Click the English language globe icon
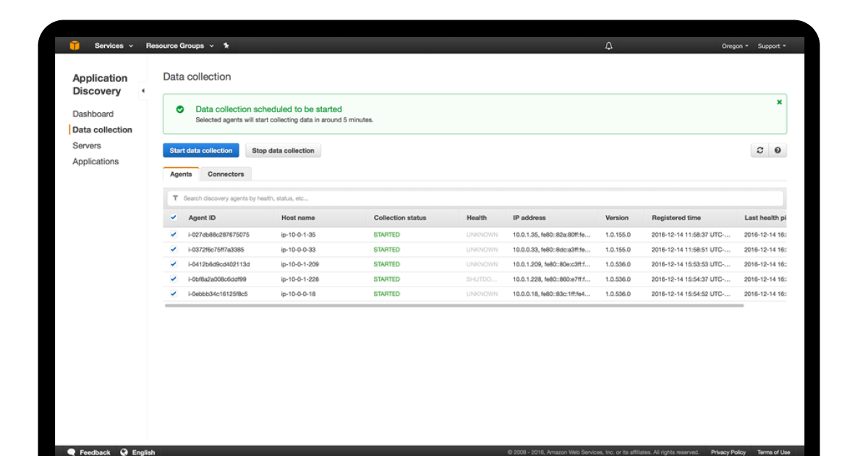868x456 pixels. (x=123, y=452)
